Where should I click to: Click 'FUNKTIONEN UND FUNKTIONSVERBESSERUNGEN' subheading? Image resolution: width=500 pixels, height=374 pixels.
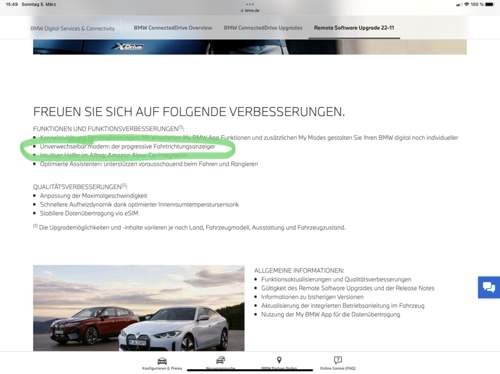(x=108, y=129)
